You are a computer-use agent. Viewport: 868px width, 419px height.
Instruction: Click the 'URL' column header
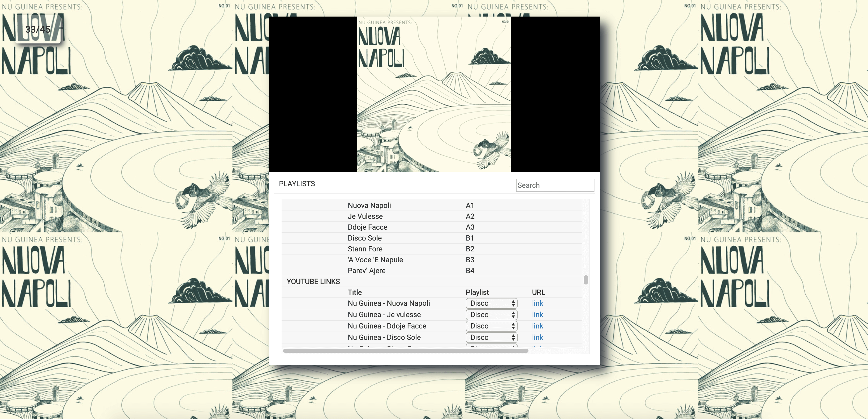point(539,292)
